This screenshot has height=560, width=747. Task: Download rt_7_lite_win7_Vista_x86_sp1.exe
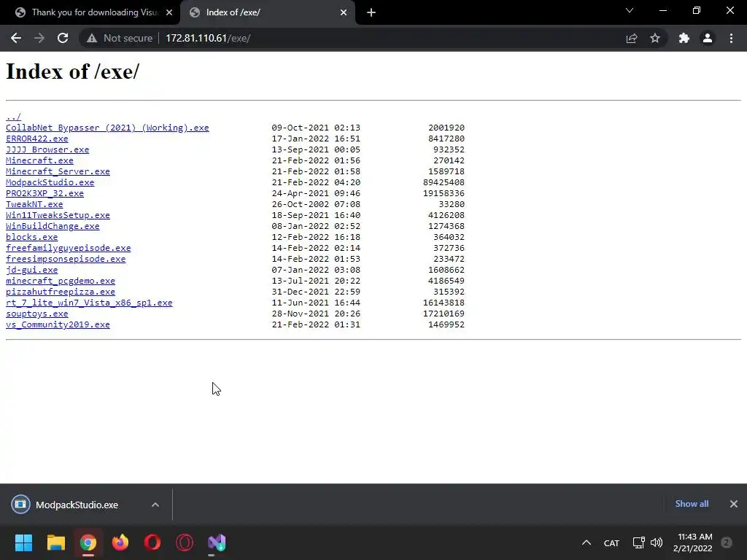[89, 303]
